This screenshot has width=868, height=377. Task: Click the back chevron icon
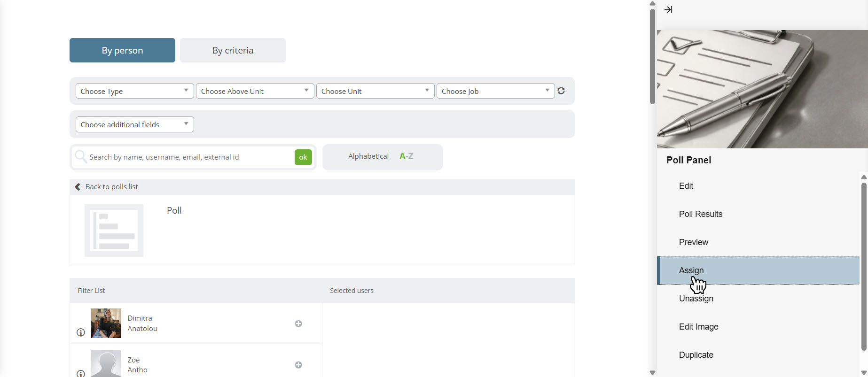(78, 187)
